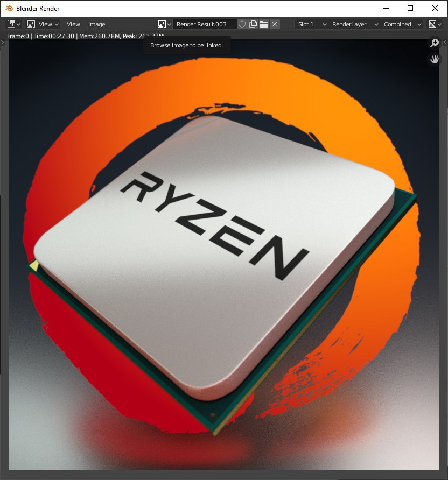
Task: Click the pan hand gizmo
Action: (x=434, y=59)
